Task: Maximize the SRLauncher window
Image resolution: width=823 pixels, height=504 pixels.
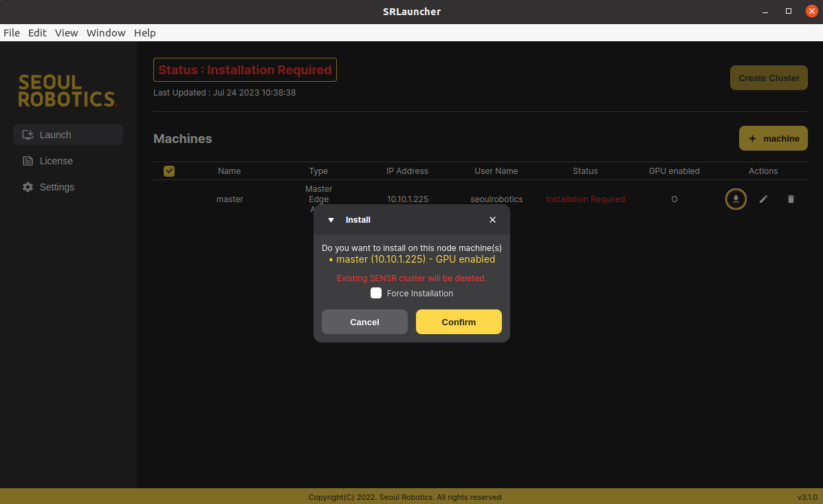Action: pos(789,11)
